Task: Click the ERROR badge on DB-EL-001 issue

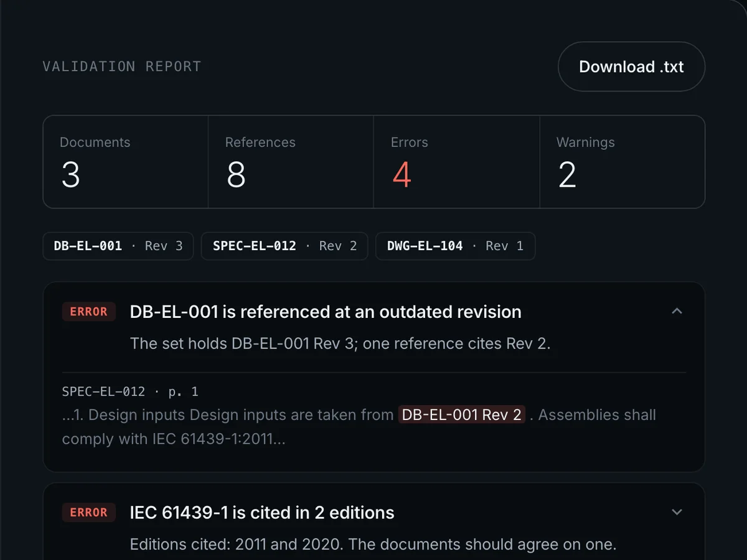Action: click(88, 312)
